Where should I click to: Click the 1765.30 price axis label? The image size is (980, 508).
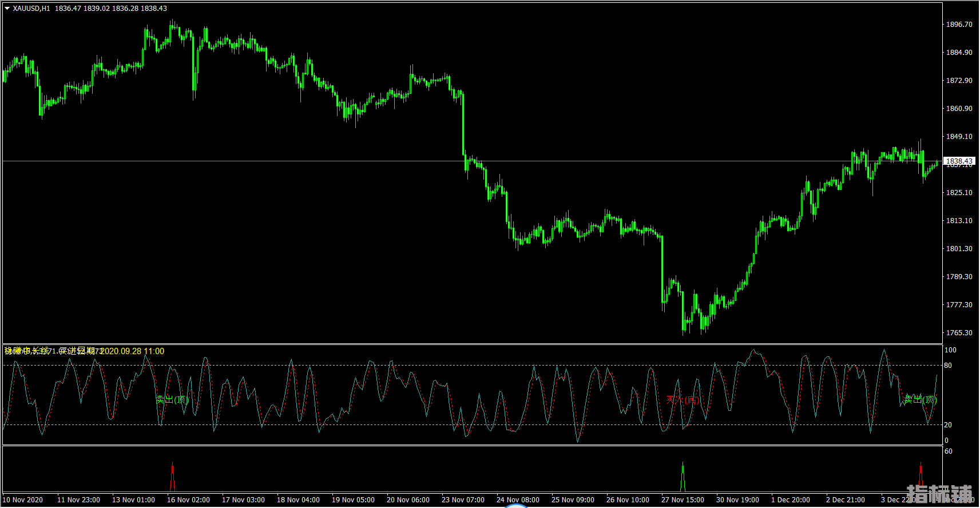click(x=959, y=333)
